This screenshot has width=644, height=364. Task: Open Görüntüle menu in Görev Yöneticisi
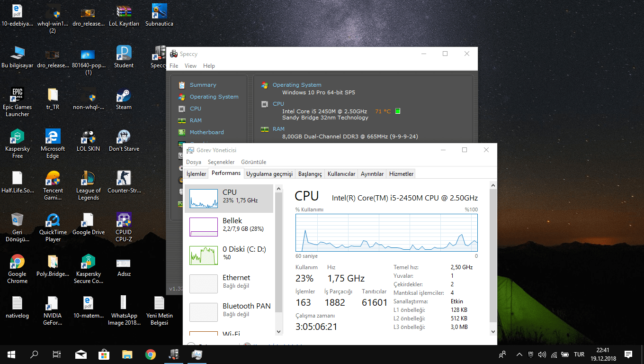point(254,162)
